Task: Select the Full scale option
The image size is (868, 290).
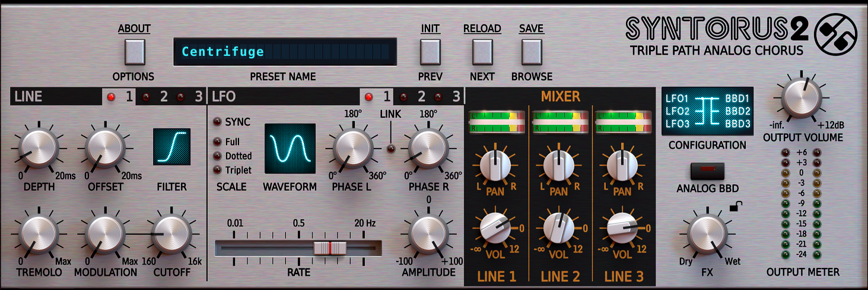Action: [218, 142]
